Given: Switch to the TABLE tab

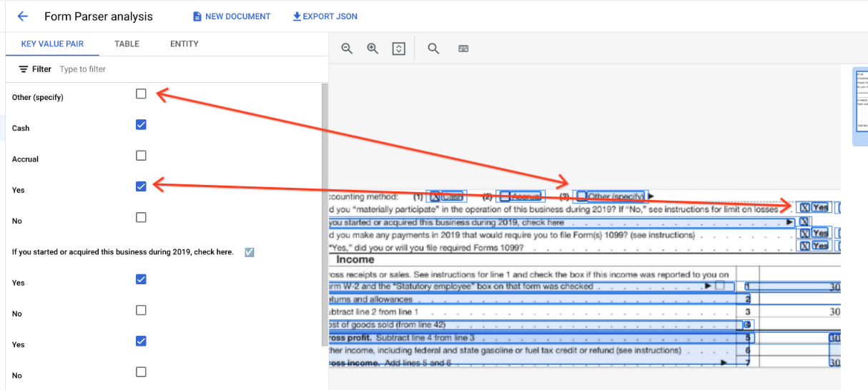Looking at the screenshot, I should click(127, 44).
